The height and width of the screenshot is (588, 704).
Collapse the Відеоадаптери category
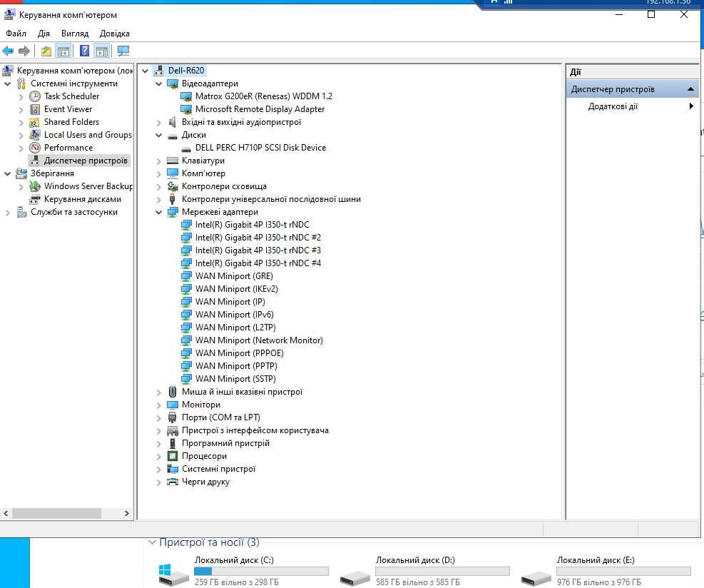(158, 83)
